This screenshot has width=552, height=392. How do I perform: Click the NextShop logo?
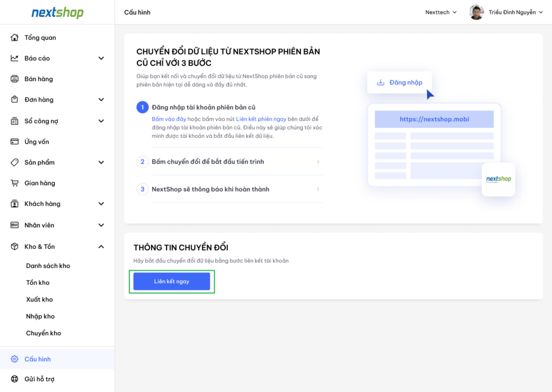pos(57,12)
